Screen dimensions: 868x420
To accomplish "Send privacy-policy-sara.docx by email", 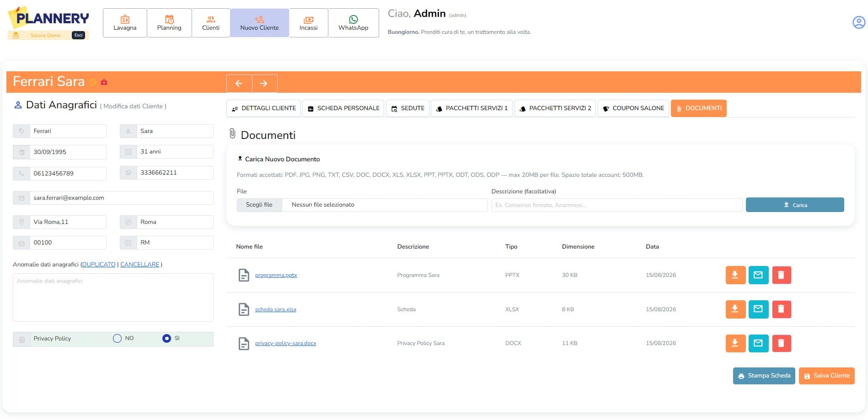I will (x=758, y=343).
